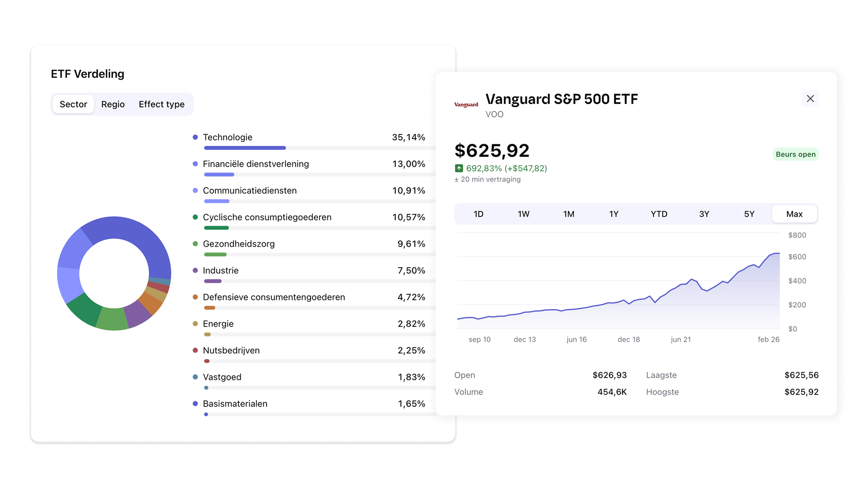Viewport: 868px width, 486px height.
Task: Select the 1M chart range
Action: point(569,214)
